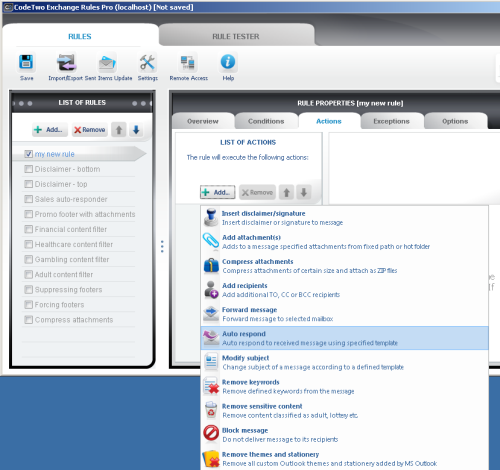This screenshot has height=470, width=500.
Task: Enable the Suppressing footers checkbox
Action: [28, 289]
